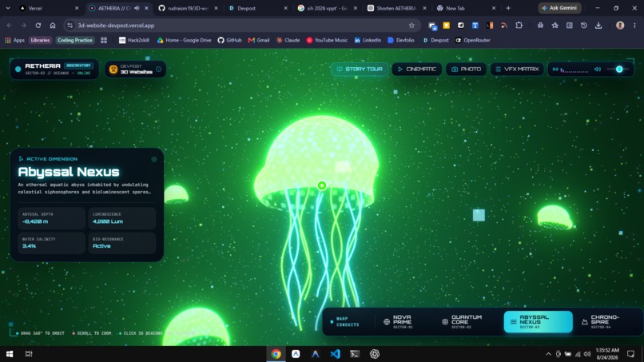This screenshot has height=362, width=644.
Task: Open OpenRouter bookmark
Action: pos(473,40)
